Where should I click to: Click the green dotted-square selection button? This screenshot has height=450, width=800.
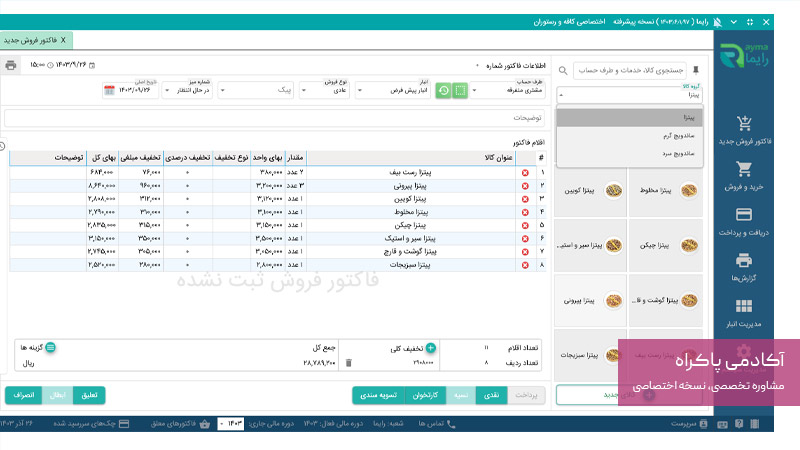pyautogui.click(x=460, y=91)
